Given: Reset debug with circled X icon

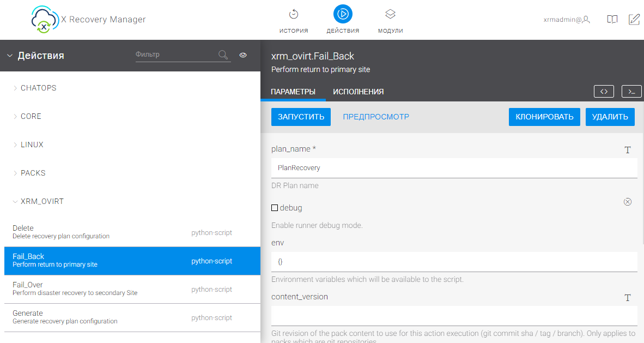Looking at the screenshot, I should coord(627,202).
